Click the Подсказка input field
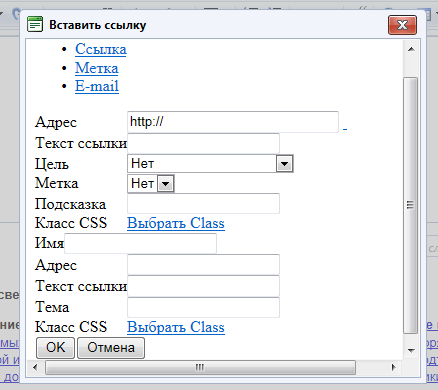Viewport: 438px width, 390px height. coord(203,204)
